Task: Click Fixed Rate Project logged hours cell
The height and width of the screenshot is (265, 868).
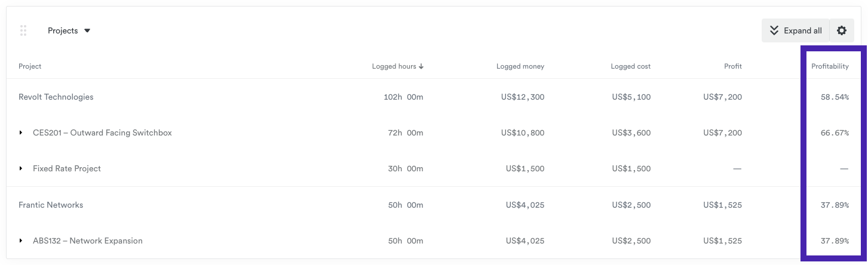Action: coord(405,169)
